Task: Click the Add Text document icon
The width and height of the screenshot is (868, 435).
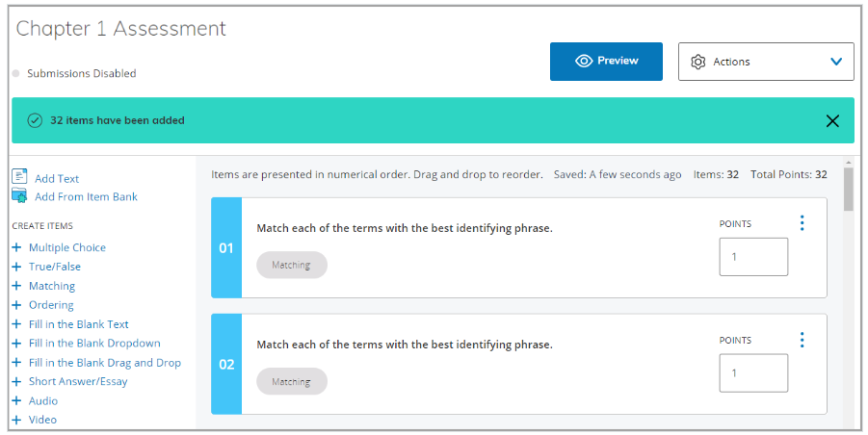Action: coord(19,177)
